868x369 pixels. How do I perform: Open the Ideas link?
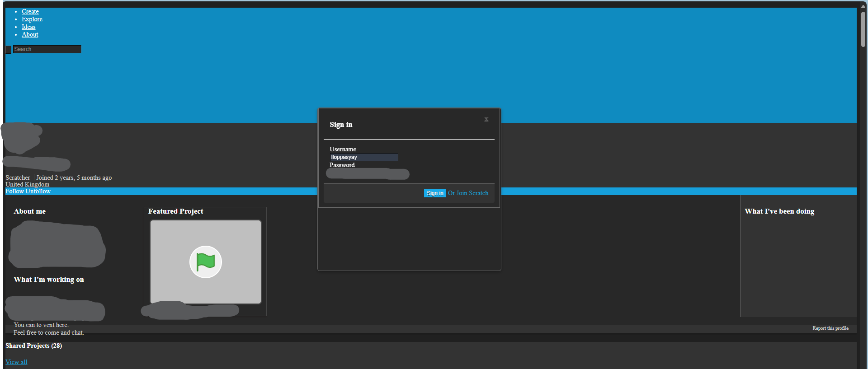click(28, 27)
